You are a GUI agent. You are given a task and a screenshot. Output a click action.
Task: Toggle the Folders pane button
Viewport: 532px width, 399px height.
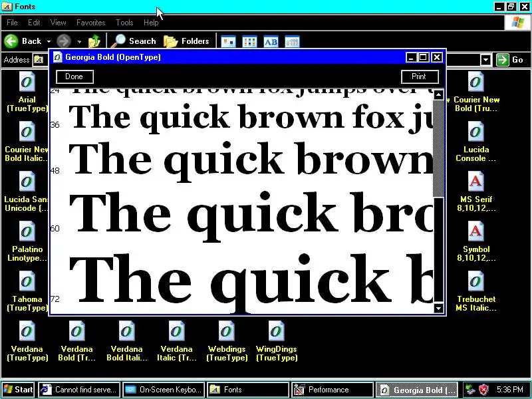(186, 41)
